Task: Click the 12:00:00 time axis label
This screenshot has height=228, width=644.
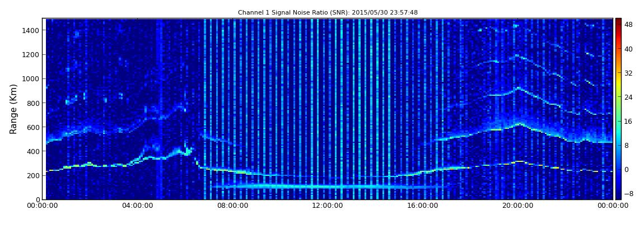Action: 328,206
